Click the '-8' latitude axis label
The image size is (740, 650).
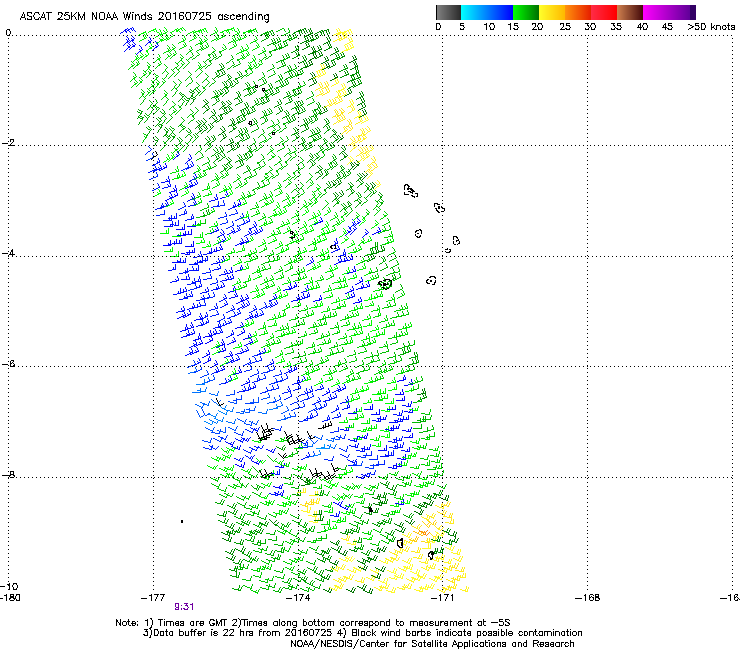[x=8, y=474]
